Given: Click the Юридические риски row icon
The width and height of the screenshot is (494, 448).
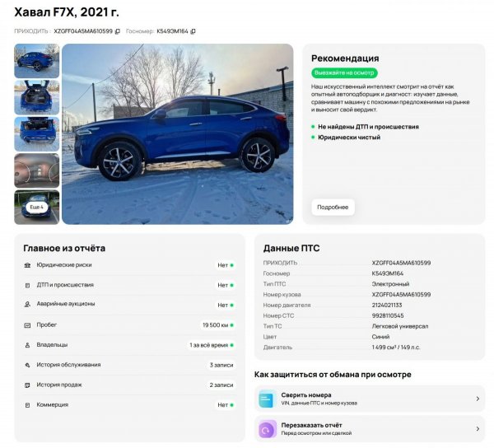Looking at the screenshot, I should tap(27, 265).
